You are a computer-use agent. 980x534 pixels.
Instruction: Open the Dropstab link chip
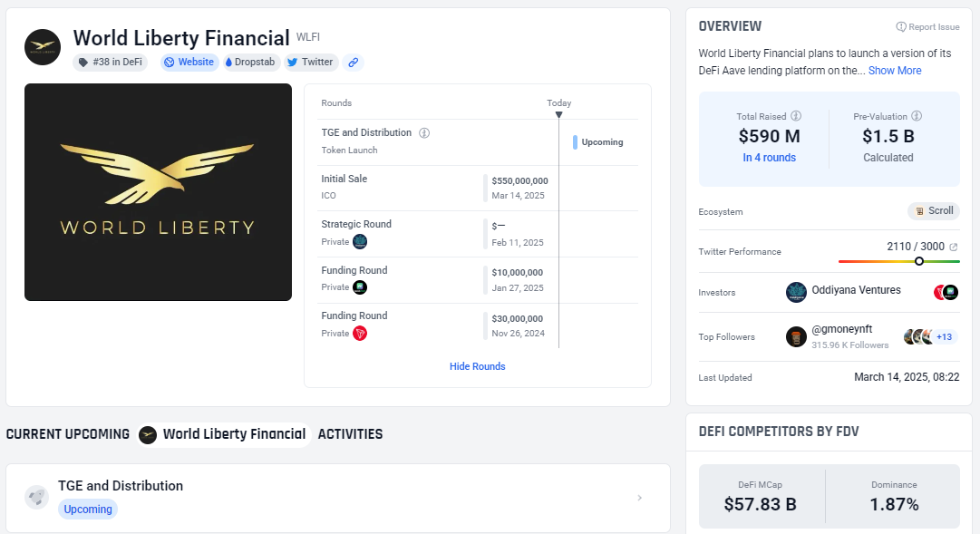click(250, 63)
